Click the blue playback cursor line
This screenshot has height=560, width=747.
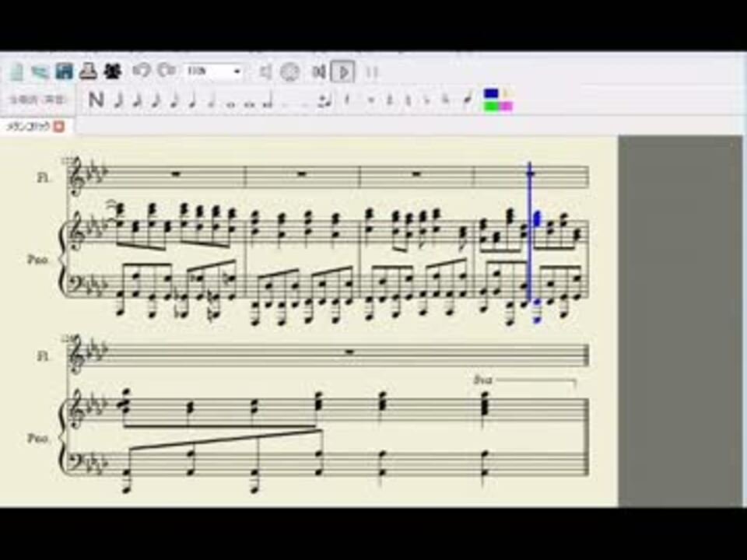tap(530, 233)
